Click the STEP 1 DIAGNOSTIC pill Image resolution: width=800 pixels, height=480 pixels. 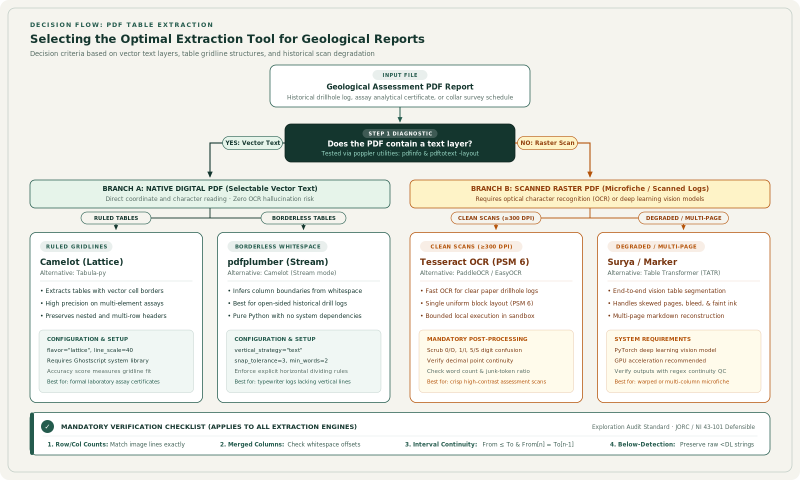click(401, 134)
